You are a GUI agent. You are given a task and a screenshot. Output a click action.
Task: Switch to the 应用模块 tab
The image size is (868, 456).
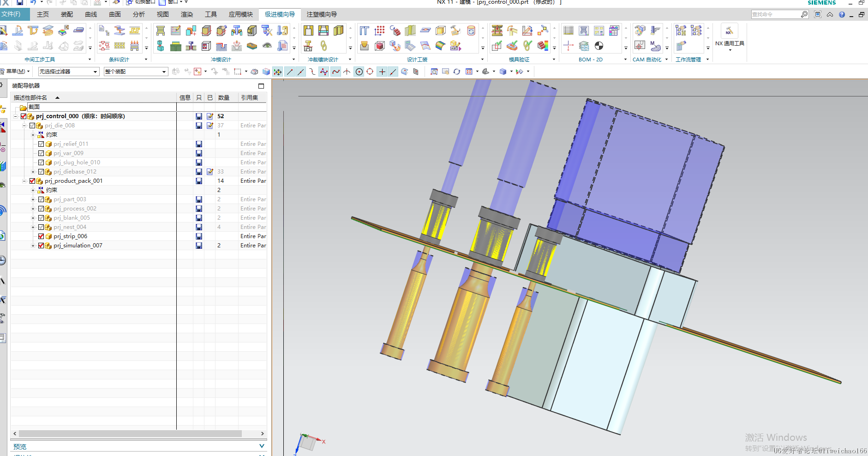(241, 14)
